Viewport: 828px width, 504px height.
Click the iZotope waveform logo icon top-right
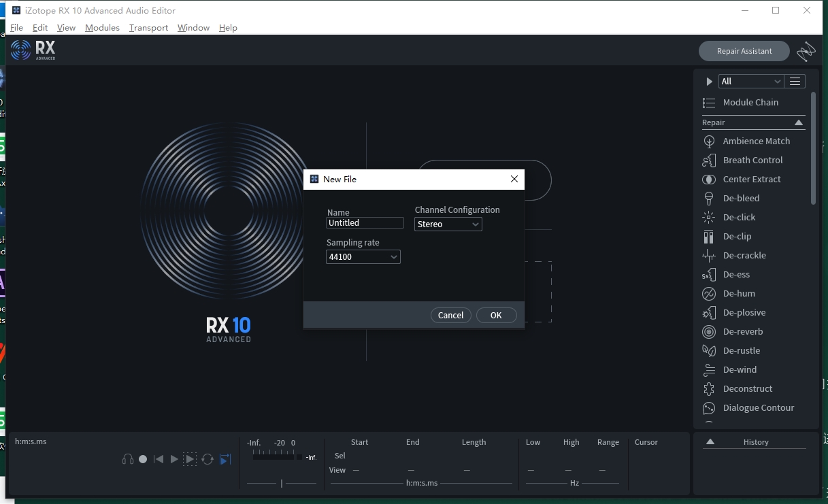click(806, 51)
